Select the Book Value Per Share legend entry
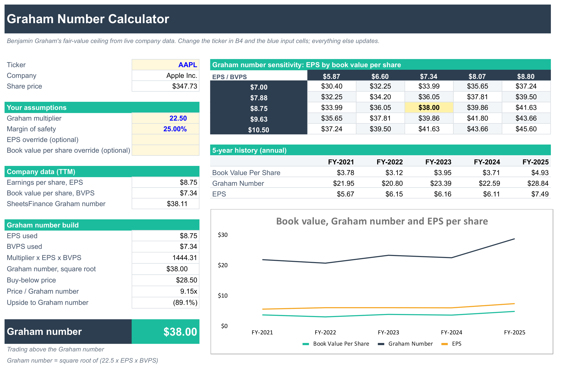 [x=336, y=344]
